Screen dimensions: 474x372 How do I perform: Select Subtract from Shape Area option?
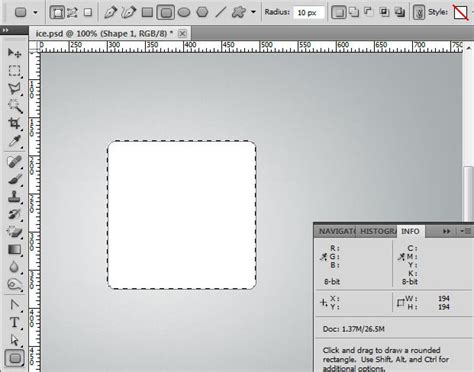[368, 13]
